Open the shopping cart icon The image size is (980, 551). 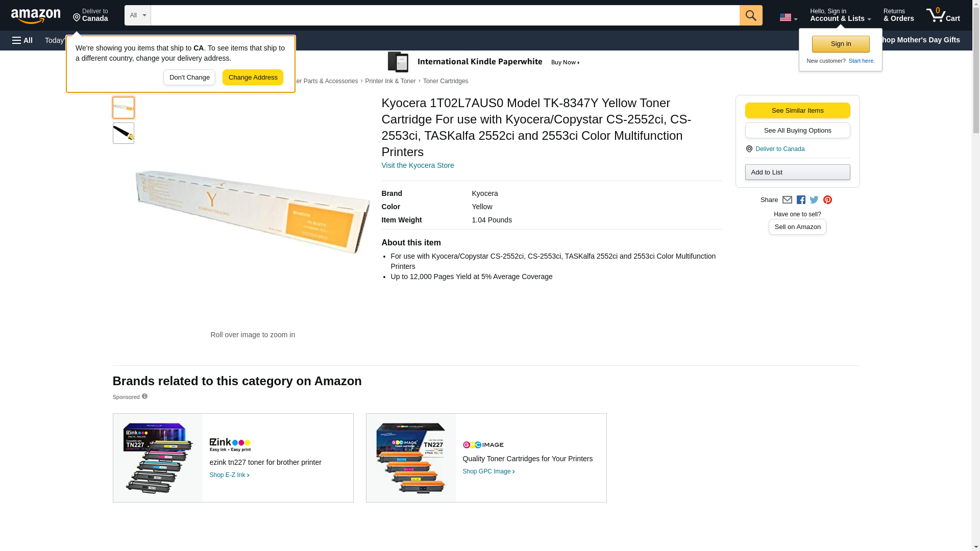tap(943, 15)
